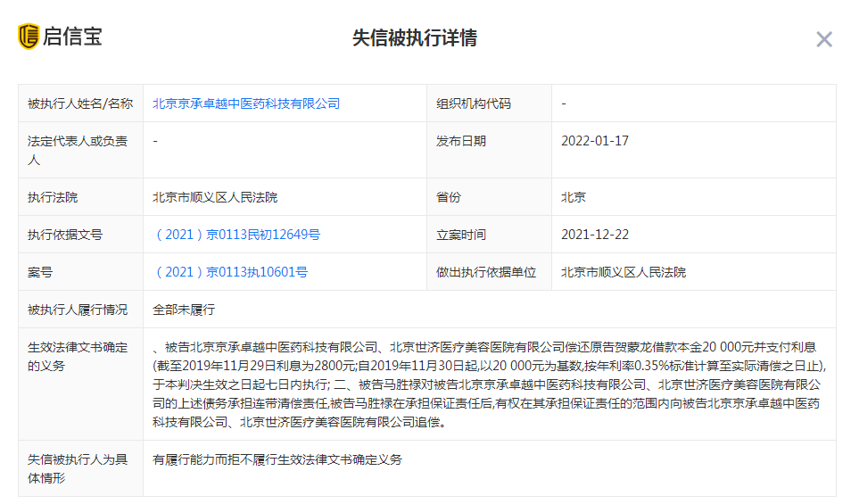
Task: Click the 省份 value 北京
Action: point(573,197)
